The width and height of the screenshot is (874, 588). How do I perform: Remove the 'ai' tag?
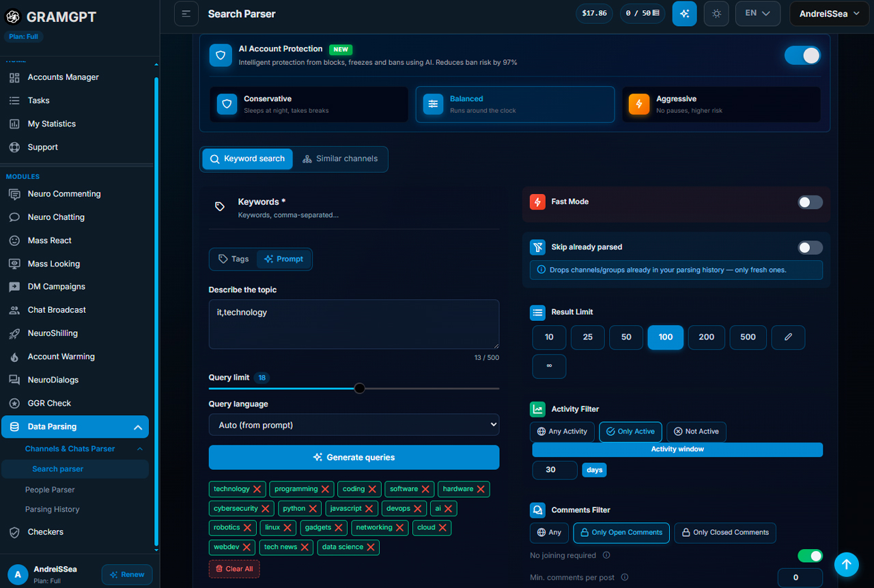click(449, 509)
